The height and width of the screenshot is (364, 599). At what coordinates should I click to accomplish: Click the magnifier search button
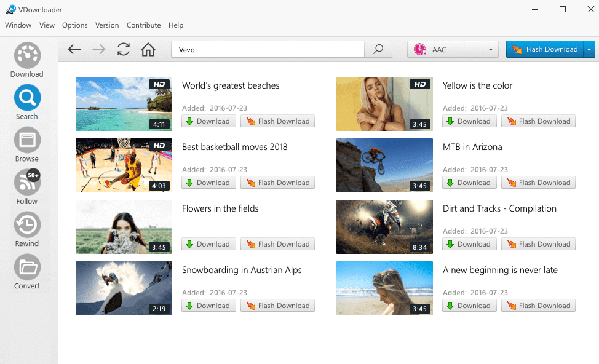pyautogui.click(x=378, y=49)
